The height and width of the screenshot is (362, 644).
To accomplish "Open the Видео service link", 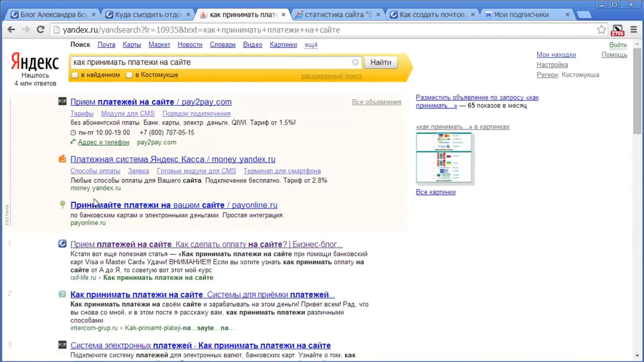I will 253,45.
